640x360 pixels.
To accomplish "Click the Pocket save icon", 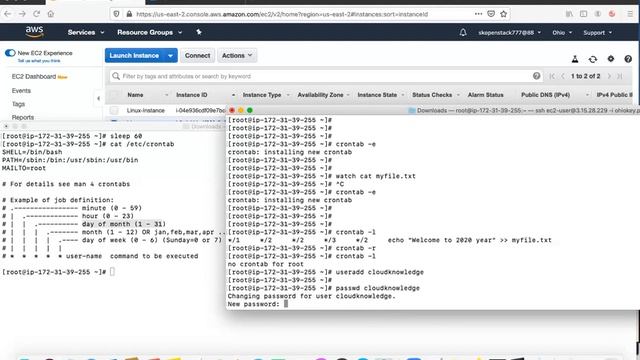I will click(491, 14).
